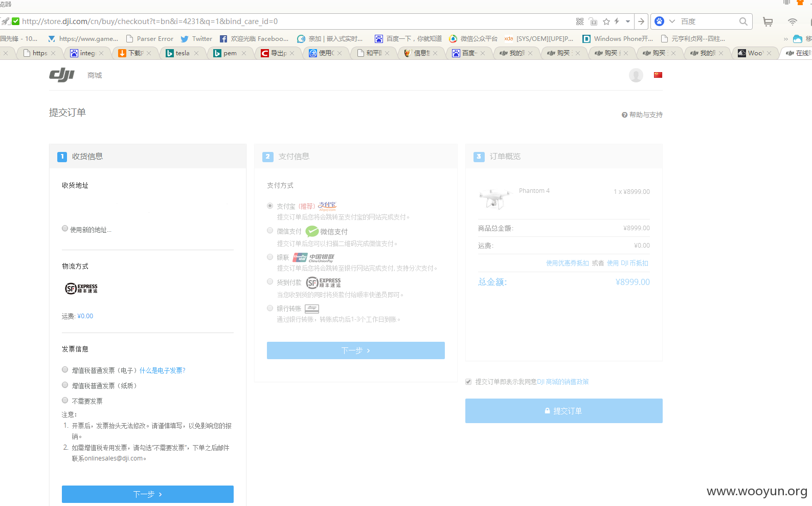
Task: Click the magnifier search icon
Action: (x=743, y=21)
